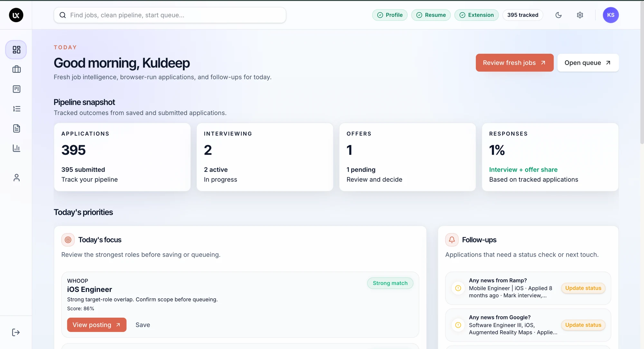Open the analytics bar chart sidebar icon
The height and width of the screenshot is (349, 644).
tap(16, 148)
